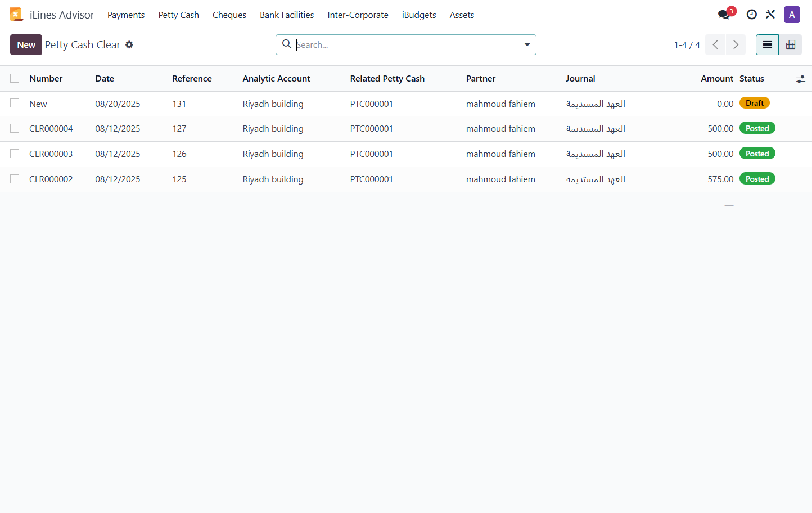This screenshot has width=812, height=513.
Task: Open the Petty Cash menu
Action: (179, 15)
